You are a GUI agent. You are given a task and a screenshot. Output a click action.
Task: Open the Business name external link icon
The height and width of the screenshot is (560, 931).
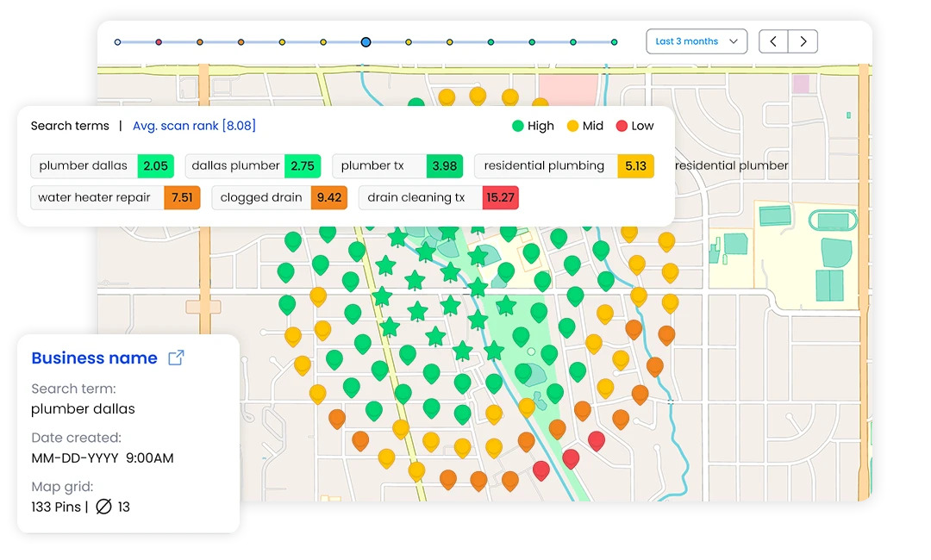pyautogui.click(x=176, y=358)
